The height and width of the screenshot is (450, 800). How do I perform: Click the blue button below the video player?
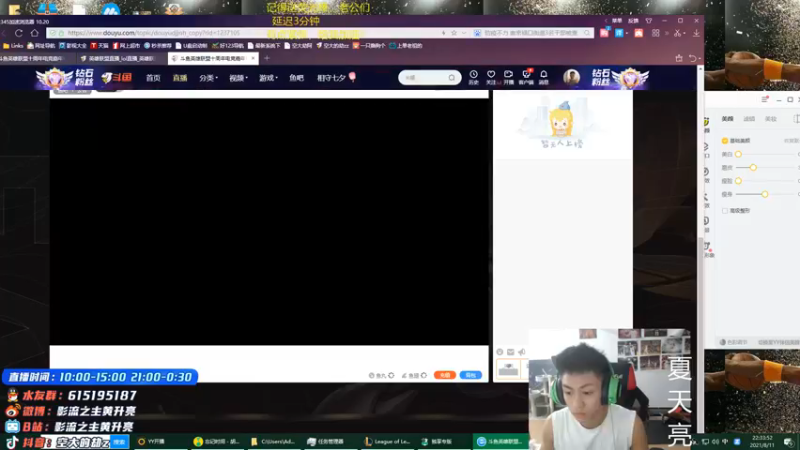click(x=470, y=375)
